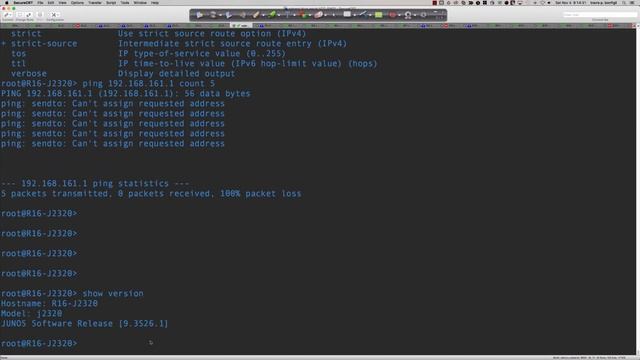The width and height of the screenshot is (640, 360).
Task: Expand the pencil tool dropdown arrow
Action: [x=263, y=16]
